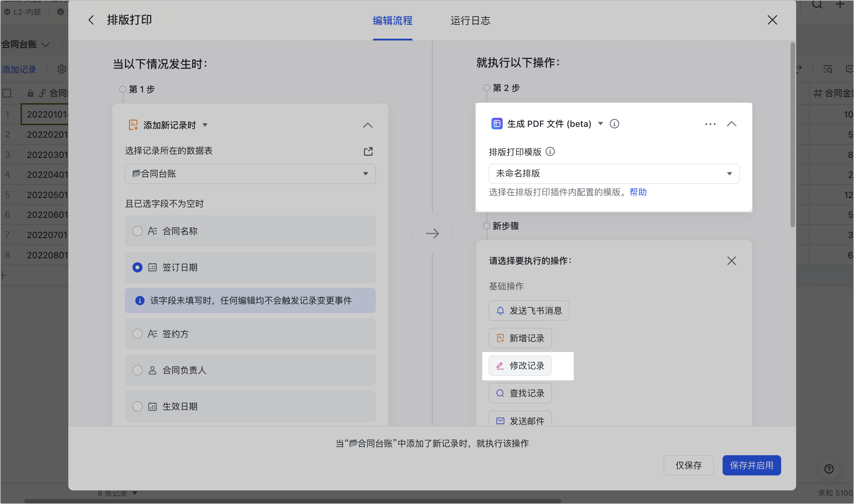The width and height of the screenshot is (854, 504).
Task: Choose the 查找记录 action
Action: pyautogui.click(x=520, y=393)
